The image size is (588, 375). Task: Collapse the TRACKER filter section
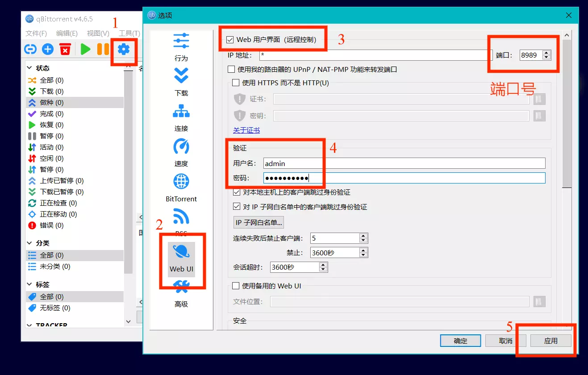click(29, 325)
